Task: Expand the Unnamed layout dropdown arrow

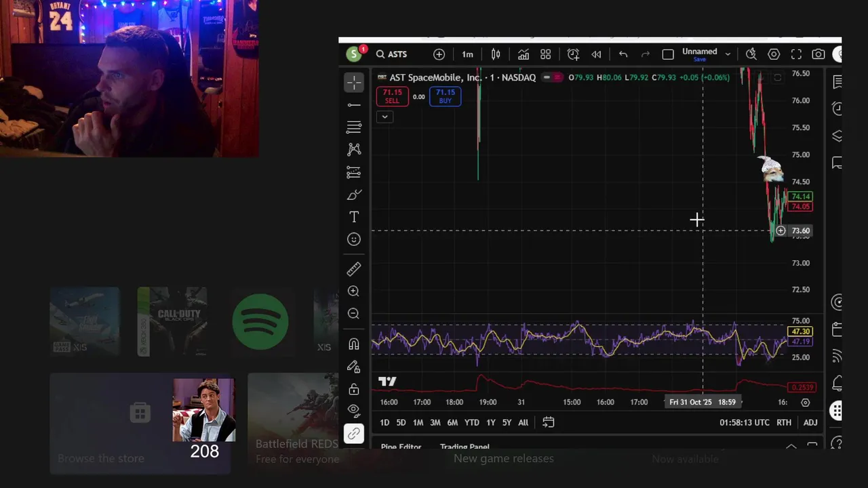Action: pos(728,54)
